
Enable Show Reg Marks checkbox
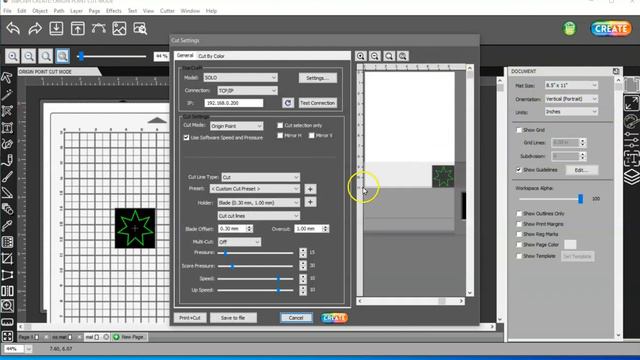coord(519,234)
